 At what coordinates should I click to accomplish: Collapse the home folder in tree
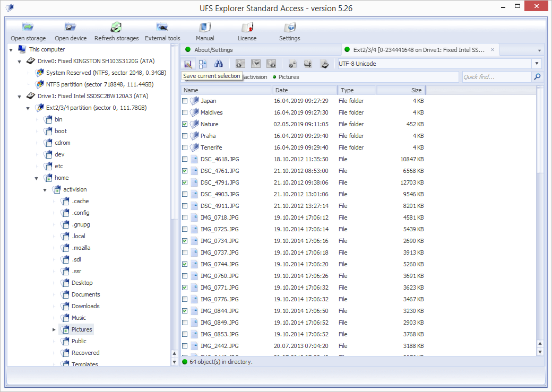37,178
